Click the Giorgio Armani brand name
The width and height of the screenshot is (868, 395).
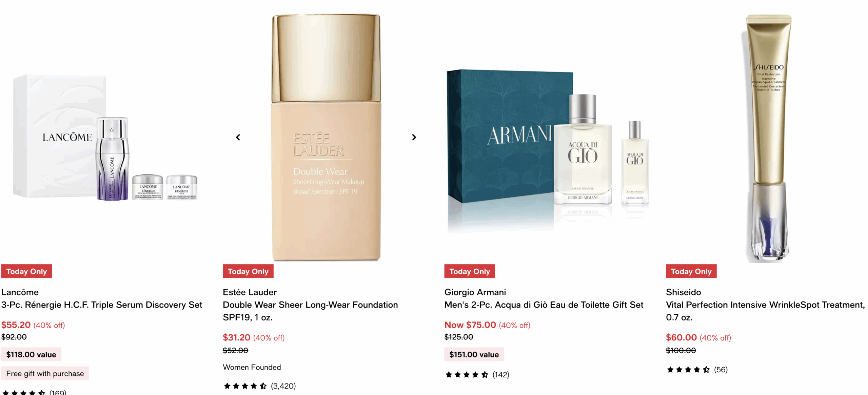pyautogui.click(x=475, y=292)
